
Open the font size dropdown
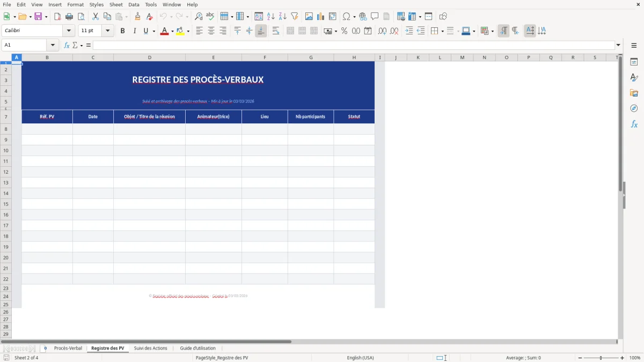[x=107, y=31]
